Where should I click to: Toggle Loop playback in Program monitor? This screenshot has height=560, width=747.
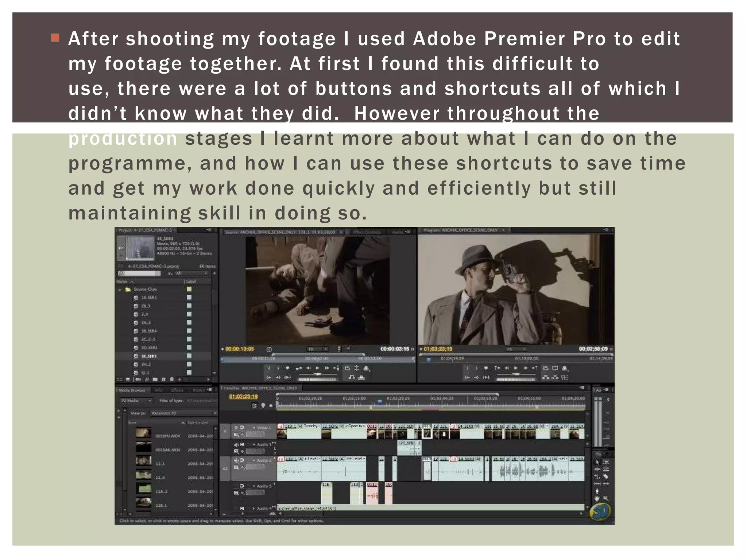(546, 368)
